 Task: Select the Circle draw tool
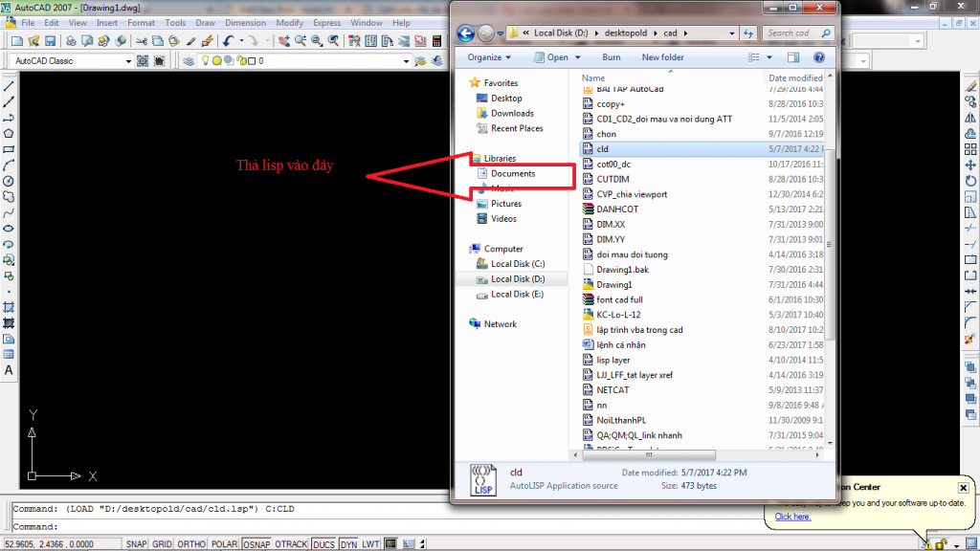coord(9,181)
